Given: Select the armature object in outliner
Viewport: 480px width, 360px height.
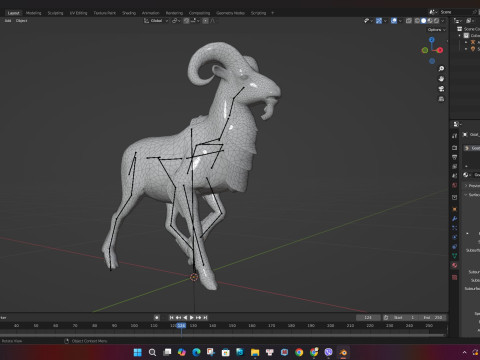Looking at the screenshot, I should (x=473, y=42).
